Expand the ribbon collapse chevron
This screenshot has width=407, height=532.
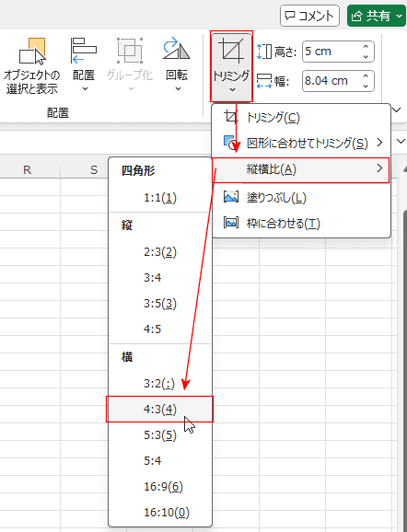pos(397,110)
